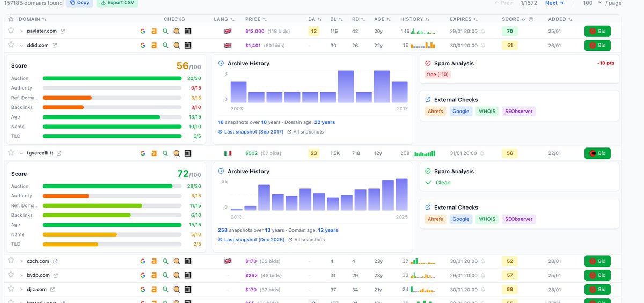This screenshot has height=303, width=644.
Task: Bid on paylater.com
Action: [597, 31]
